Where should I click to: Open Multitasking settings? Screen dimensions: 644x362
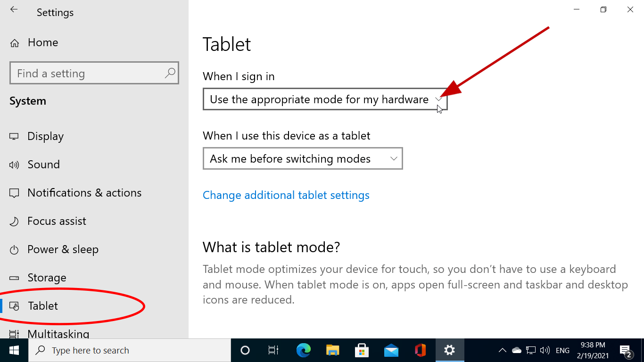(58, 334)
